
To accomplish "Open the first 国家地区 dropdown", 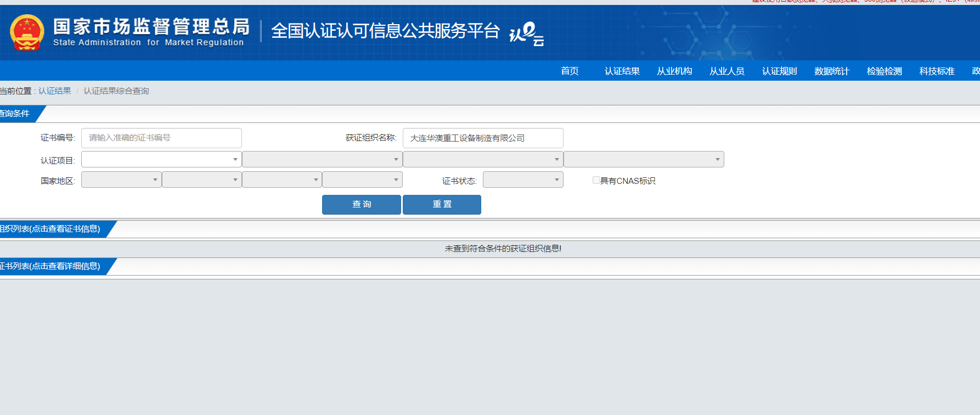I will (121, 180).
